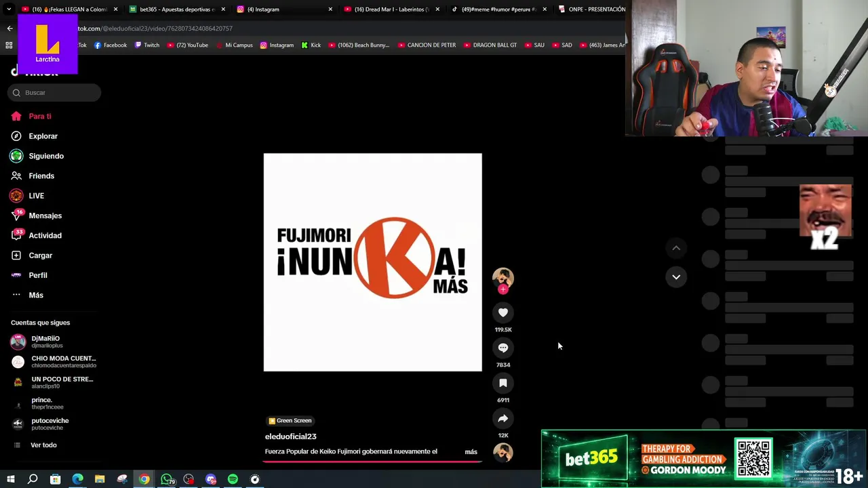Click the address bar URL
The image size is (868, 488).
coord(155,28)
